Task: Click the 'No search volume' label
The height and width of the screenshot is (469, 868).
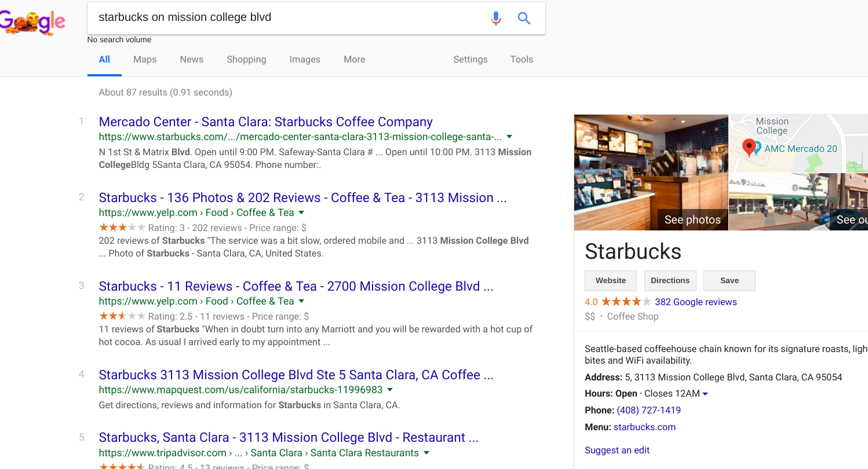Action: pyautogui.click(x=119, y=40)
